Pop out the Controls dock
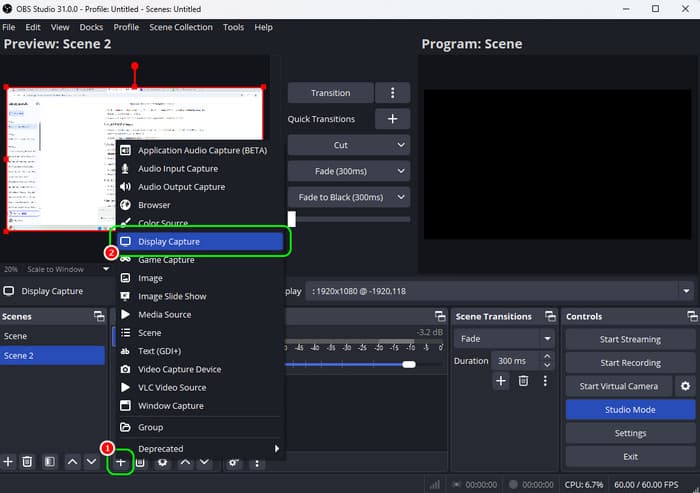Image resolution: width=700 pixels, height=493 pixels. pyautogui.click(x=692, y=316)
